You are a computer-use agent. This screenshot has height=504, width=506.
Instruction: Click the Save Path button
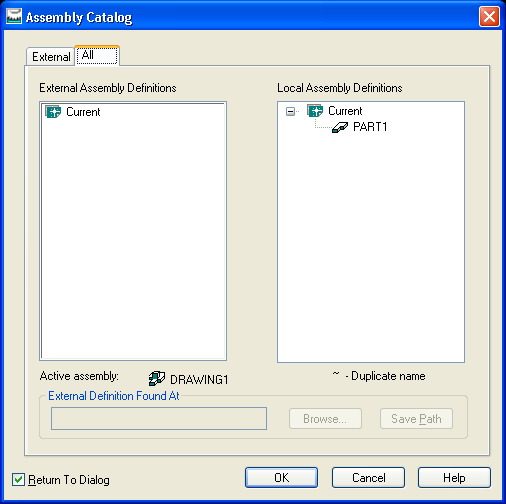(416, 419)
